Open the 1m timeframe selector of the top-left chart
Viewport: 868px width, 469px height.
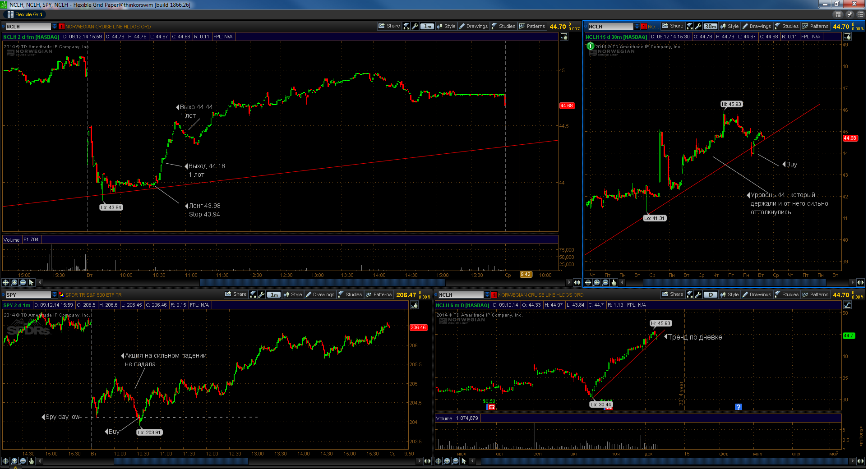(x=427, y=26)
